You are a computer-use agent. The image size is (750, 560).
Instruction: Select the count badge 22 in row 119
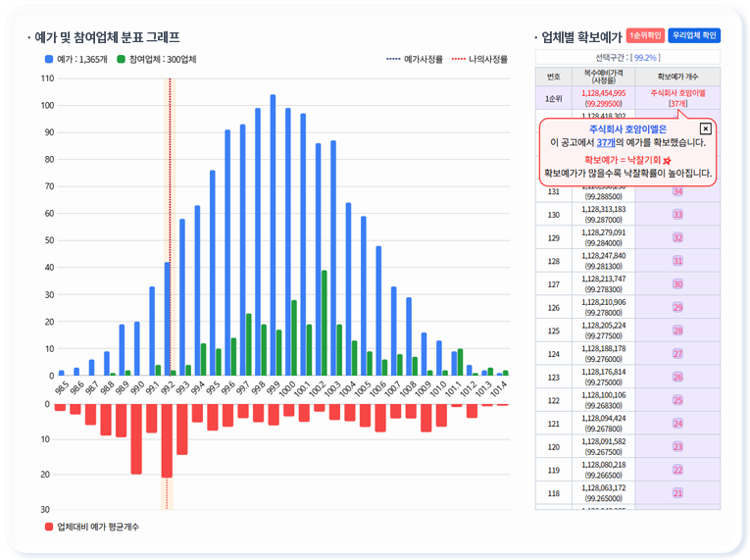pyautogui.click(x=677, y=470)
